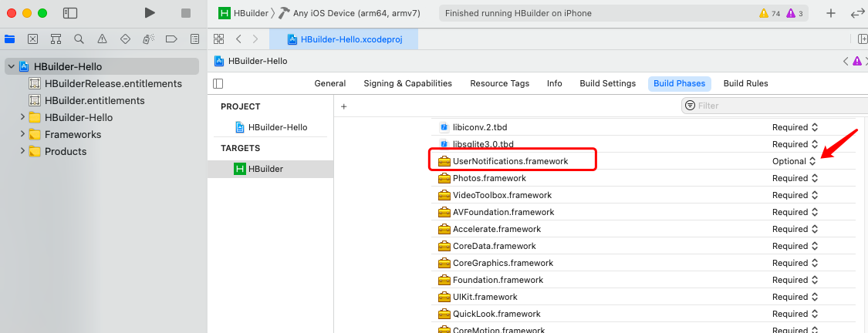Switch to Signing & Capabilities tab
This screenshot has height=333, width=868.
point(407,83)
